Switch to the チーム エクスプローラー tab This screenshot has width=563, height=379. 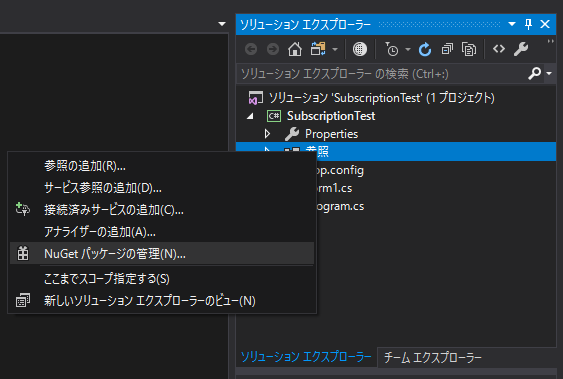pos(433,357)
